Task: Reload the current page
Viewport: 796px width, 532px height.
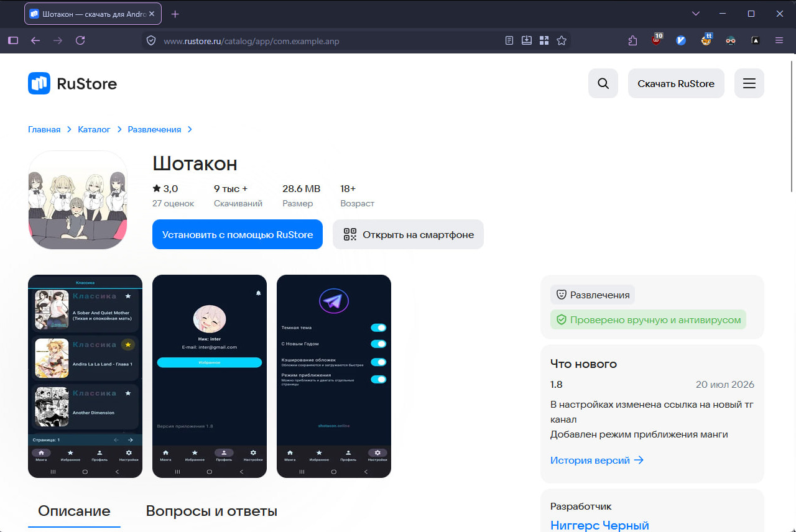Action: (80, 40)
